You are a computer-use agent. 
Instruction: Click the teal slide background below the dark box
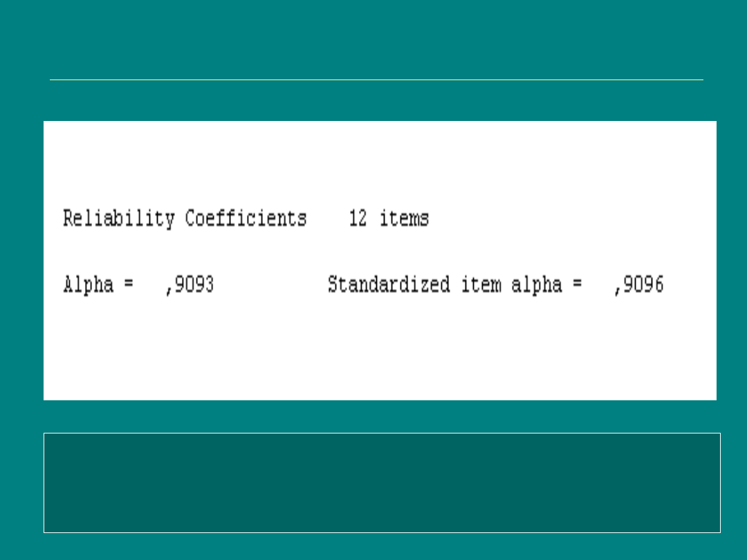coord(380,546)
